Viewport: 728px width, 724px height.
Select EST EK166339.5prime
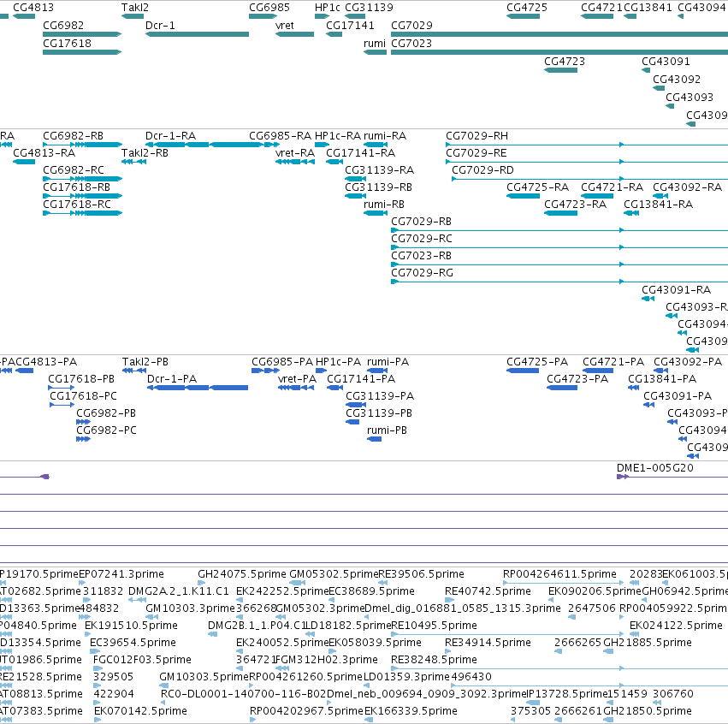point(411,711)
